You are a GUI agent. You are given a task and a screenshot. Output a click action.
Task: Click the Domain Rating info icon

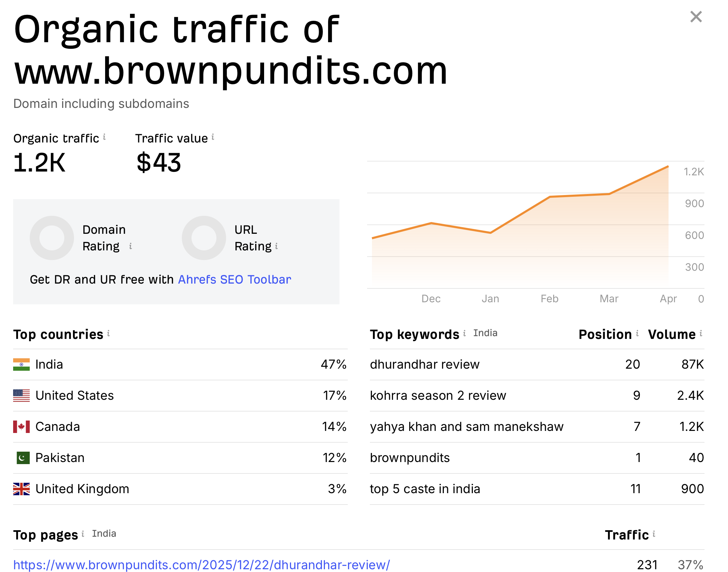pyautogui.click(x=130, y=246)
